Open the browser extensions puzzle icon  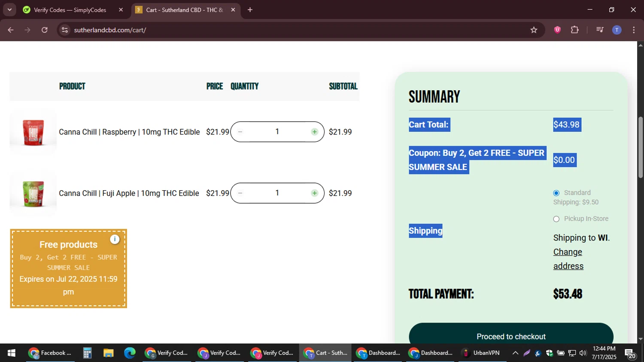(x=574, y=30)
